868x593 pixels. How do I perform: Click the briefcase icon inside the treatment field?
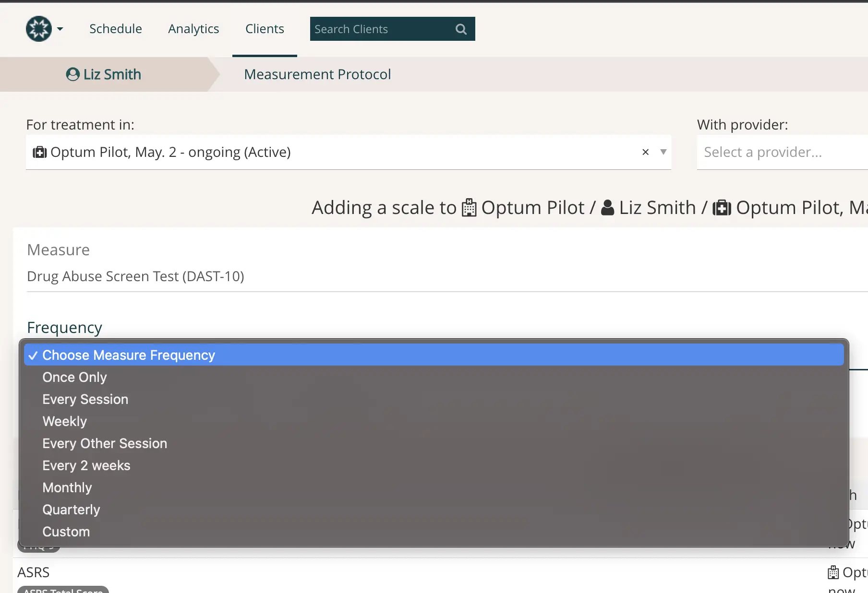click(x=40, y=152)
